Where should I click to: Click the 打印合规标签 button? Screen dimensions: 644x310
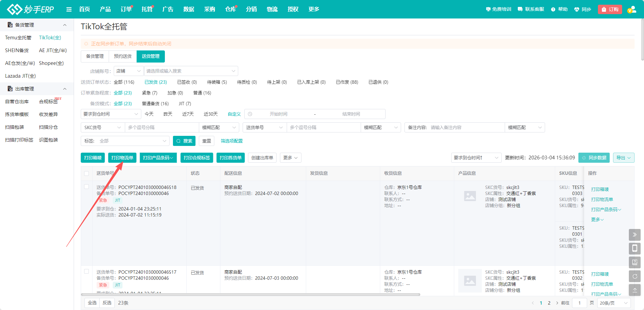pos(197,158)
